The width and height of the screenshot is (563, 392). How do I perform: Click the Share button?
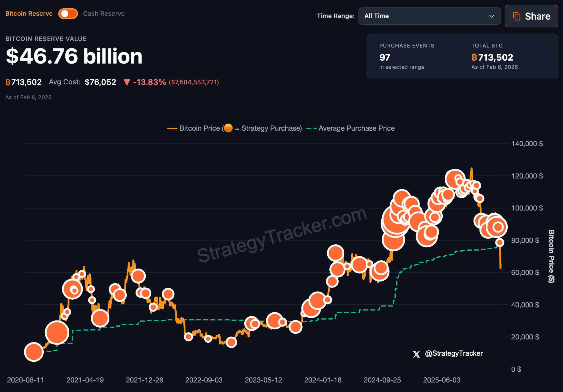pos(531,16)
